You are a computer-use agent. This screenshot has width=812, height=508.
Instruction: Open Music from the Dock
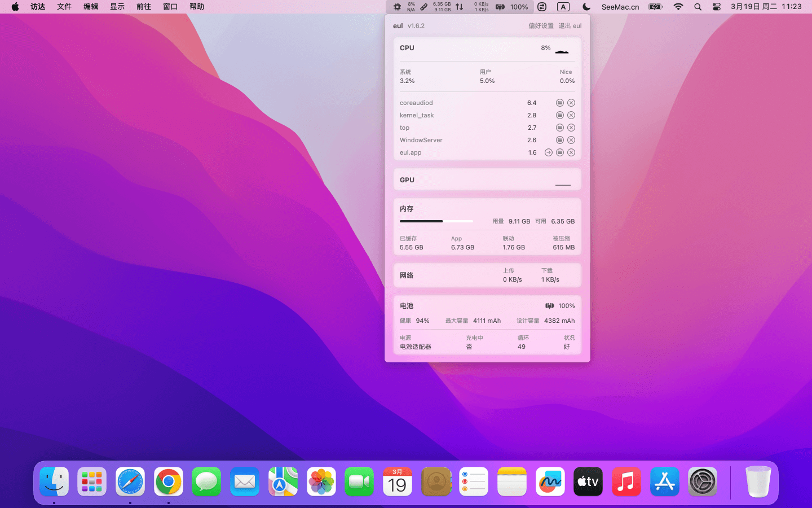[626, 481]
